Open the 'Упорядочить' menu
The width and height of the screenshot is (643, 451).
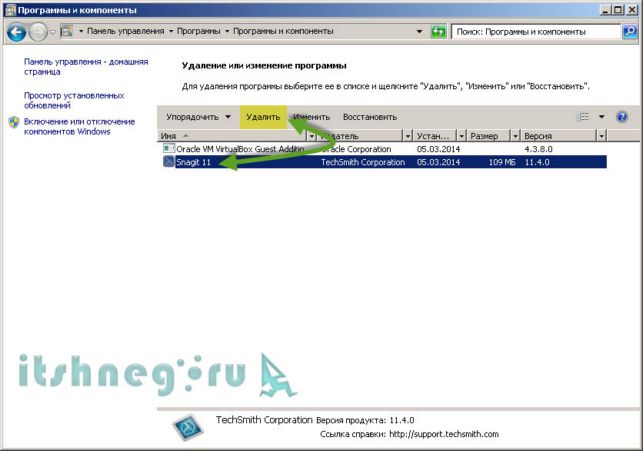click(x=198, y=117)
